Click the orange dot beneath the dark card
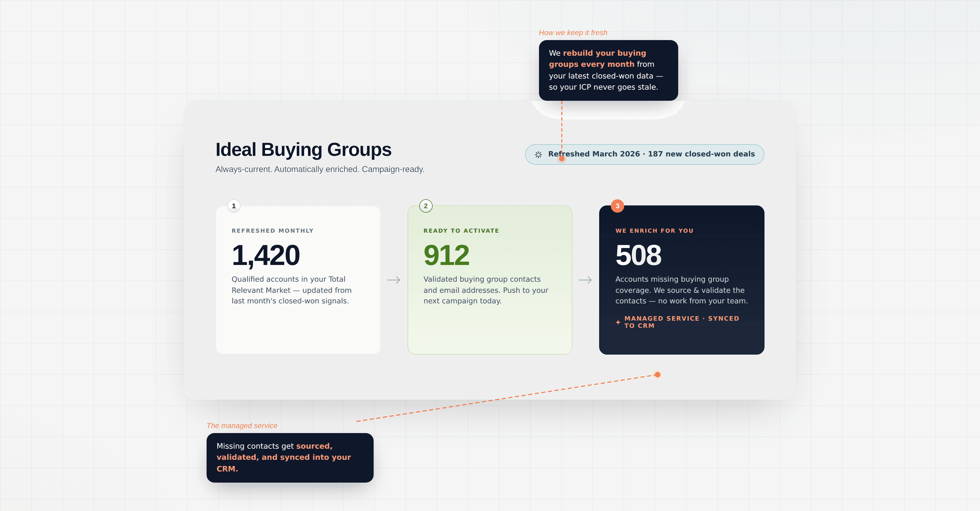 tap(657, 375)
